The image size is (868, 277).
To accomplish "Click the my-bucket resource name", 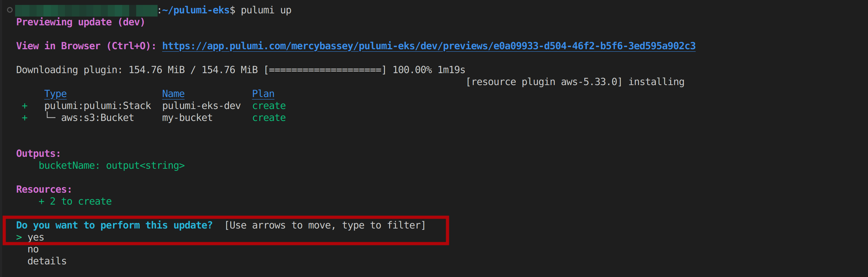I will tap(187, 118).
